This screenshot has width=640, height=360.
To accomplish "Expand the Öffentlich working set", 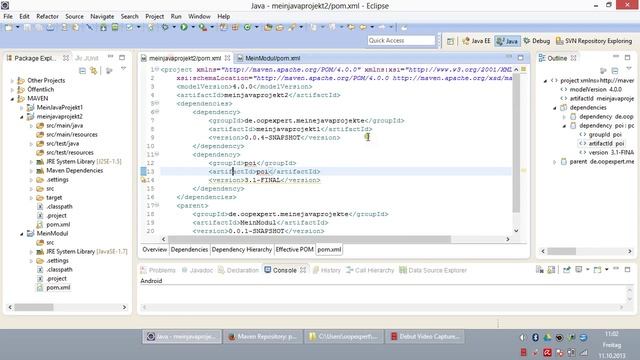I will click(12, 90).
